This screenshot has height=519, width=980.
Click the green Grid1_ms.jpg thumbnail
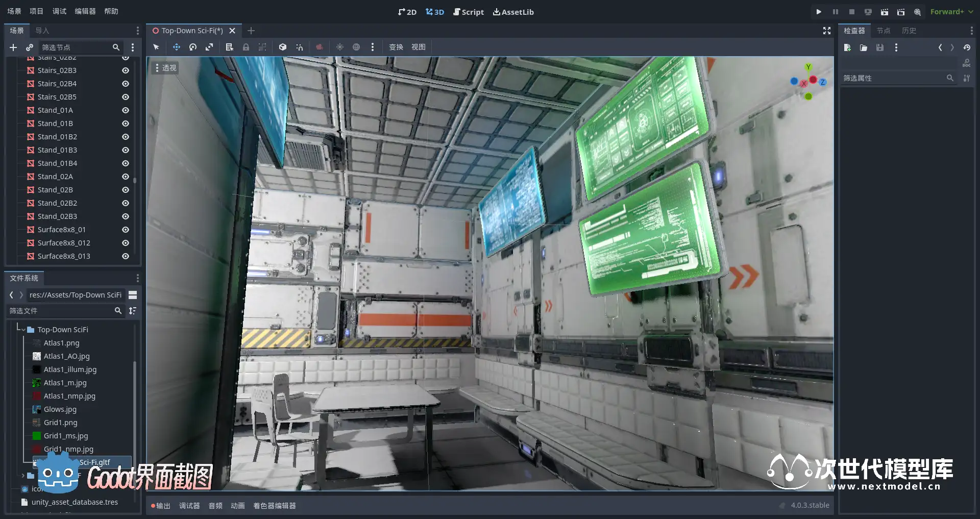coord(37,436)
